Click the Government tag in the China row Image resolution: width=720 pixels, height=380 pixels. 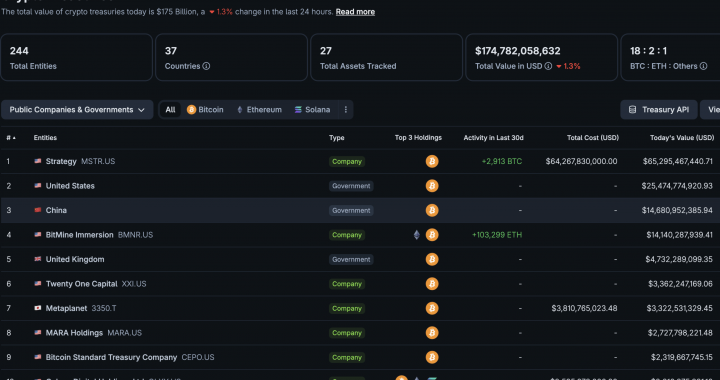pyautogui.click(x=351, y=210)
